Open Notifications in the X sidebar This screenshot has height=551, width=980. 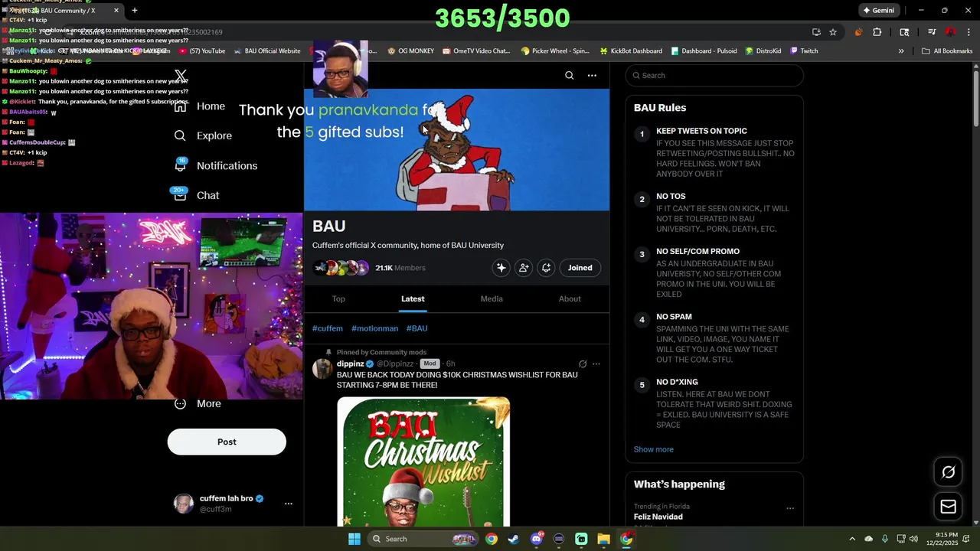click(x=215, y=165)
